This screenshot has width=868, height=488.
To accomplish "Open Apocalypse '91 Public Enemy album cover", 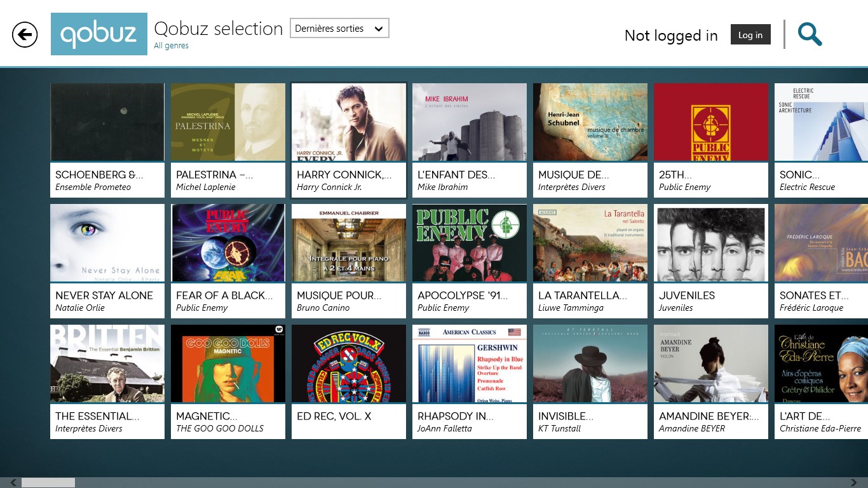I will point(470,243).
